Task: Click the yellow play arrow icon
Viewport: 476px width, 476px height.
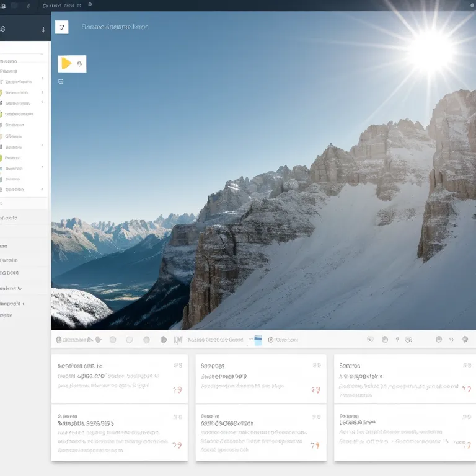Action: point(66,63)
